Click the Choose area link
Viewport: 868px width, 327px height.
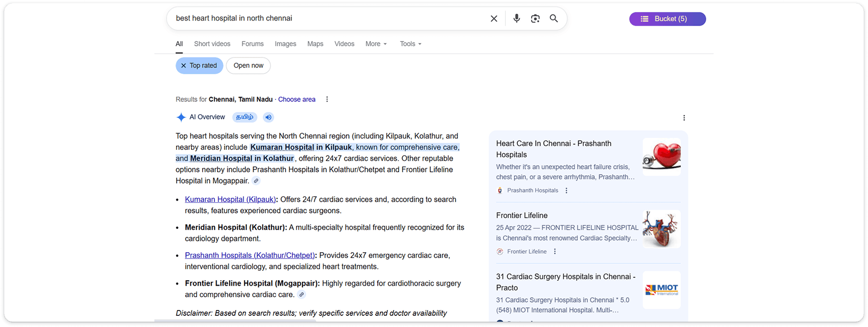coord(297,99)
